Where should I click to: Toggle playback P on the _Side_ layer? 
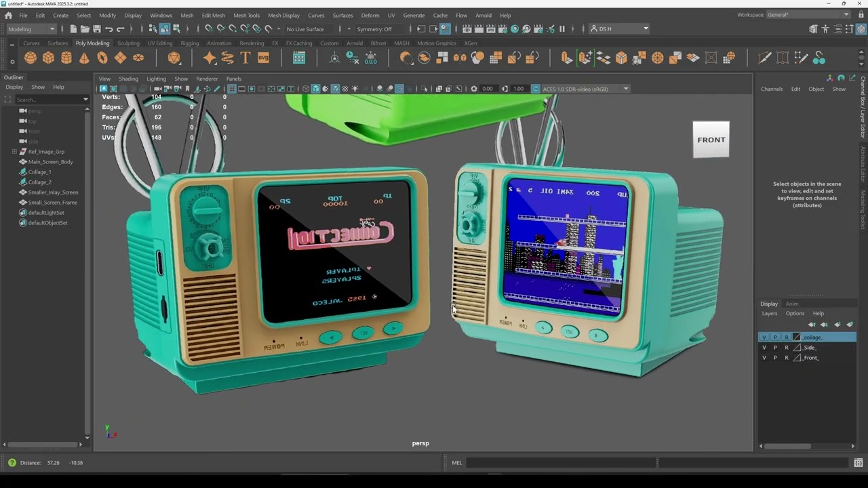tap(775, 347)
